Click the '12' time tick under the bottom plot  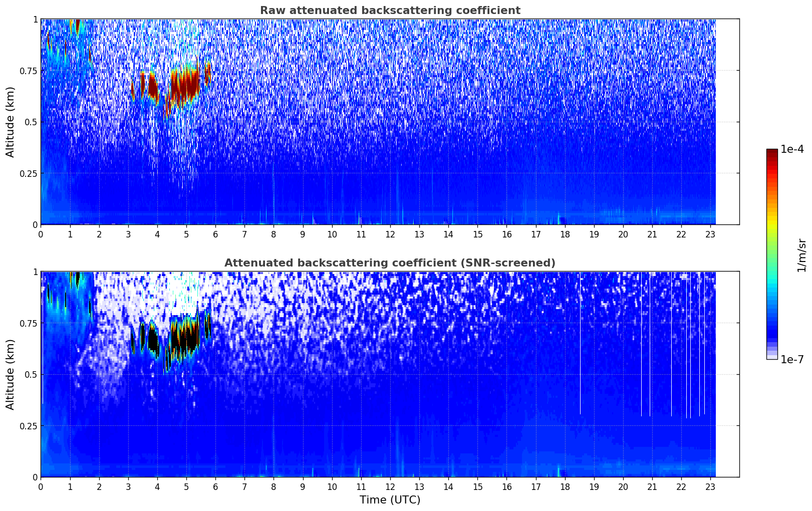point(390,487)
